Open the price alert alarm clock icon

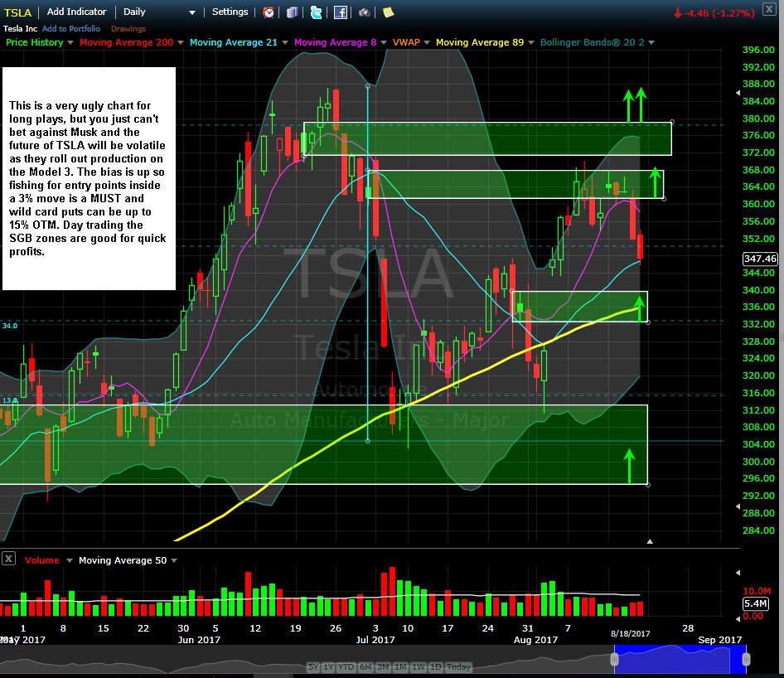[x=269, y=12]
